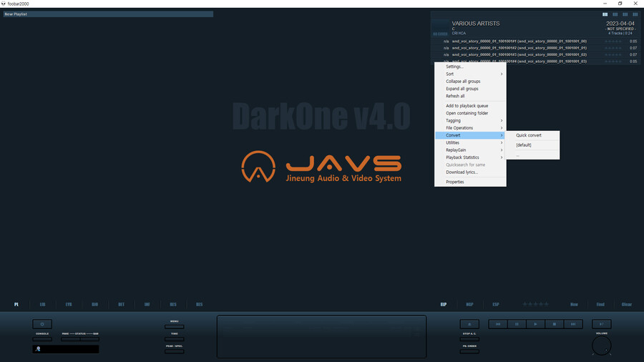
Task: Click the Next track transport button
Action: 573,324
